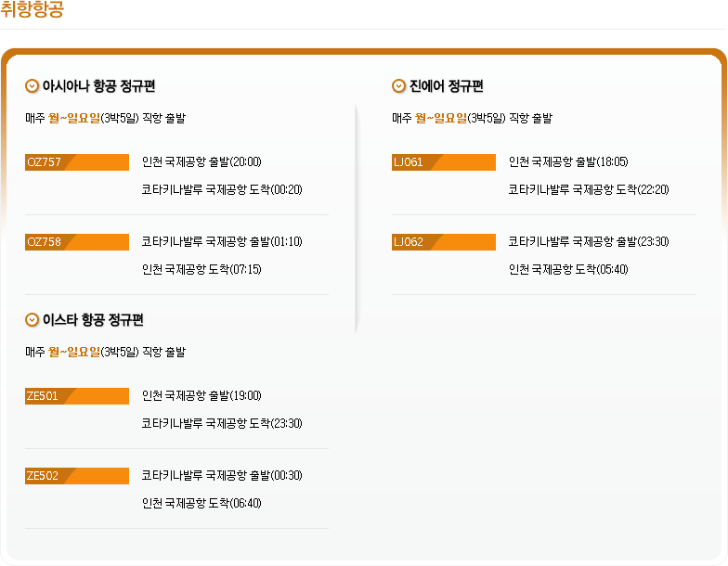The width and height of the screenshot is (728, 566).
Task: Click the circled arrow icon beside 이스타 항공 정규편
Action: [32, 320]
